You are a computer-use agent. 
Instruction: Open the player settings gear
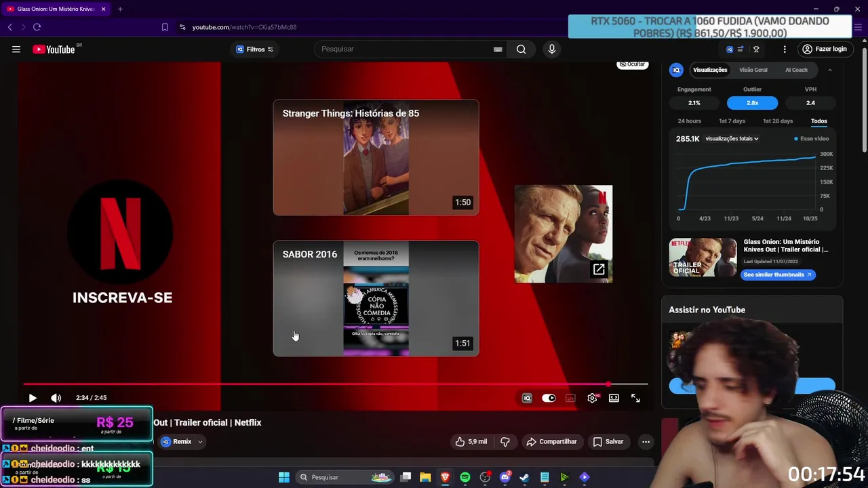coord(593,398)
